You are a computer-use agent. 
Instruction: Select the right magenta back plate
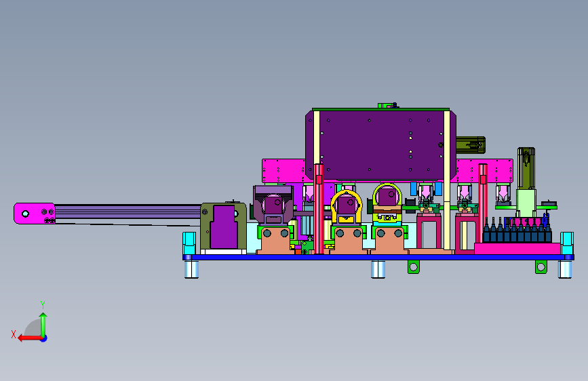coord(484,171)
